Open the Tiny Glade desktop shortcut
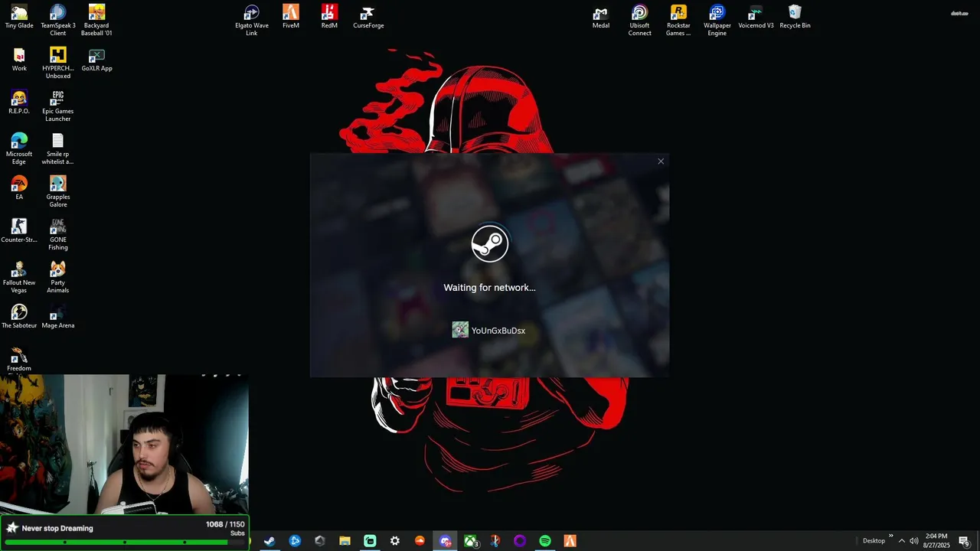The width and height of the screenshot is (980, 551). point(19,17)
